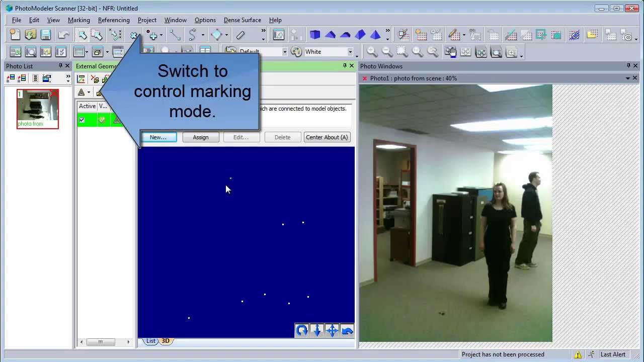Open the warning alert icon in status bar

point(578,354)
